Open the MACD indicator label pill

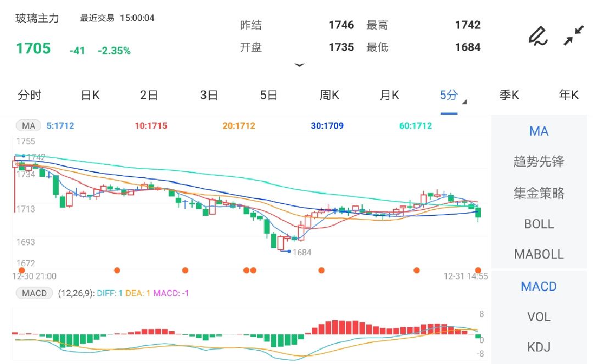[x=33, y=293]
